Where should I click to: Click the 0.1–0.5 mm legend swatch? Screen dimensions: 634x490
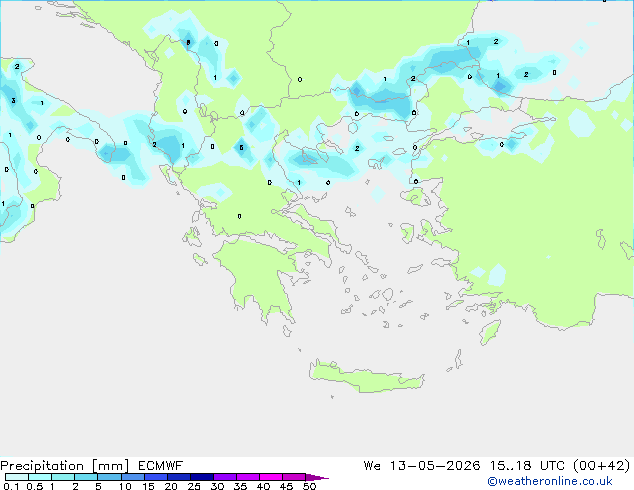[17, 477]
